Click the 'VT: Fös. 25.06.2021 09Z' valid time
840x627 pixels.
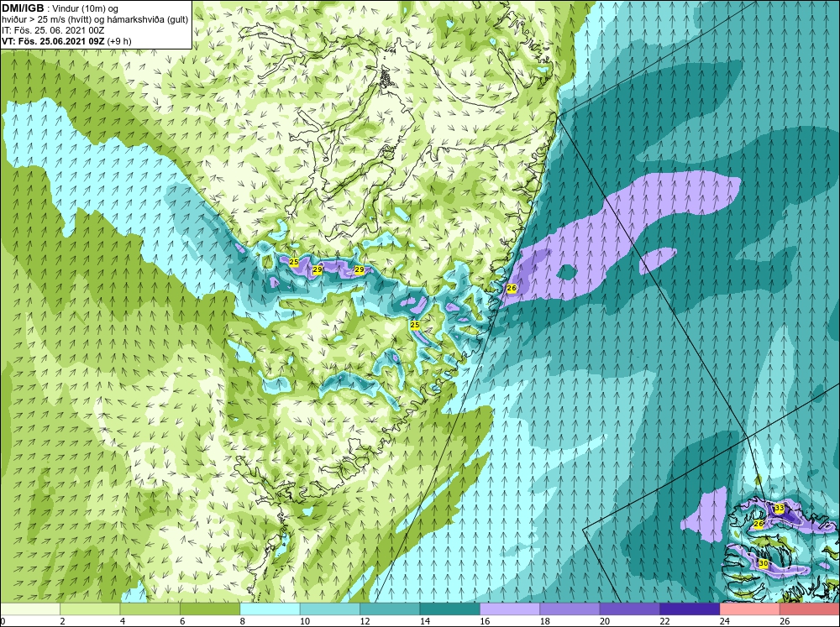[53, 41]
